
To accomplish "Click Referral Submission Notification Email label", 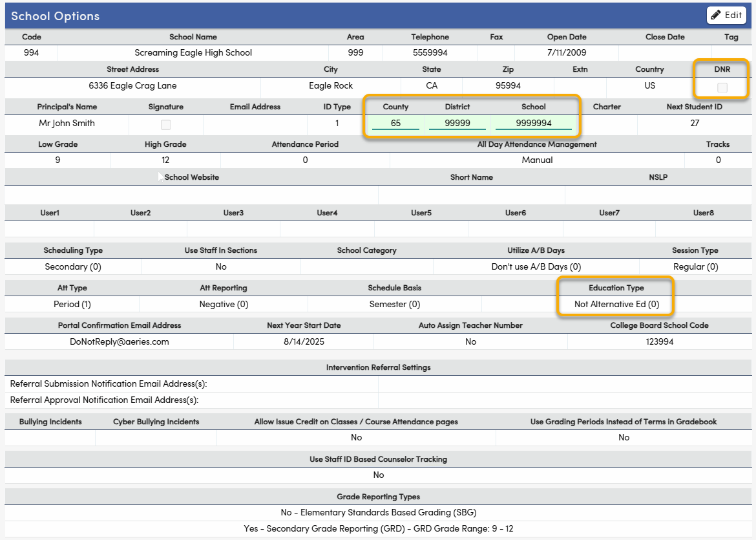I will tap(109, 383).
